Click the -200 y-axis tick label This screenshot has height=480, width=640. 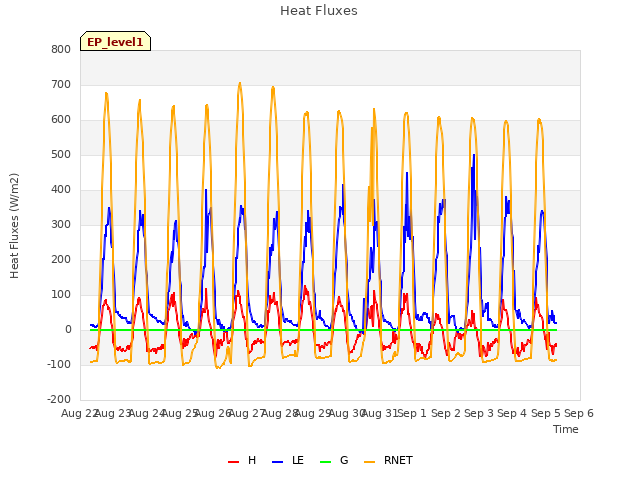pyautogui.click(x=59, y=400)
